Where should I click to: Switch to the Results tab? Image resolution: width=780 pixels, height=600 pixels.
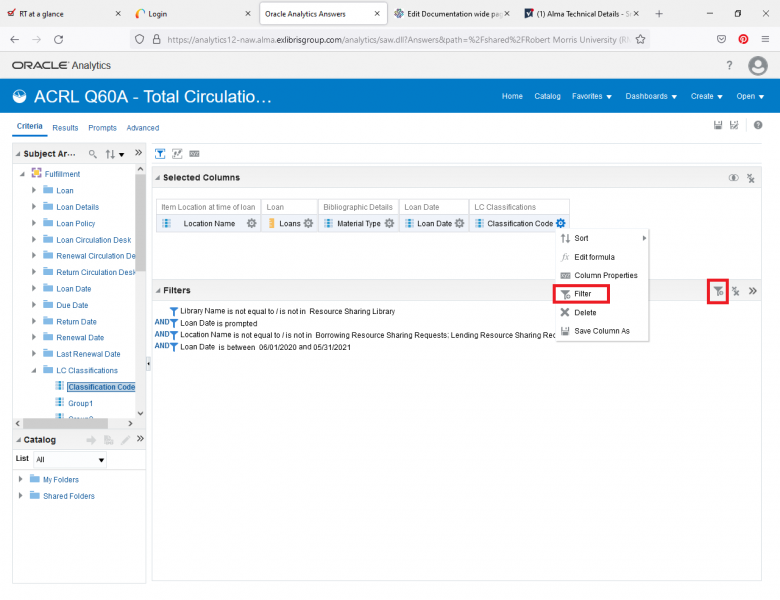point(65,128)
